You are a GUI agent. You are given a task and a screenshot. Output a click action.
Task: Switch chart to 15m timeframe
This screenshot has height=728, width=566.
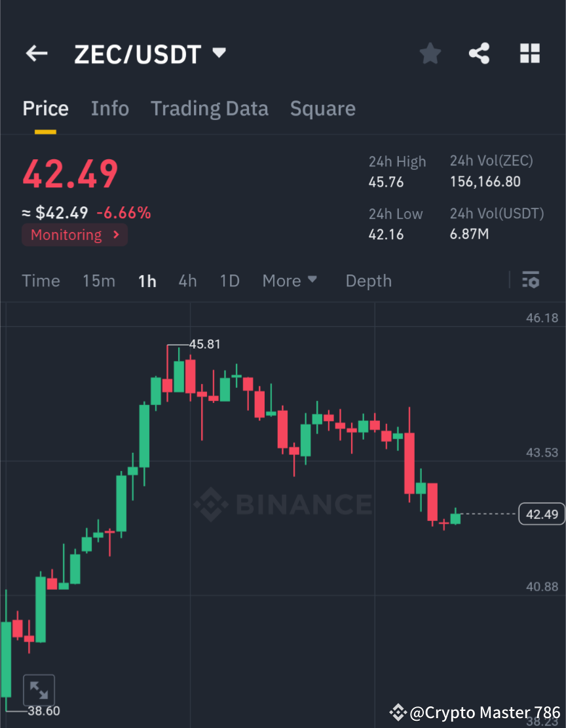(x=99, y=280)
